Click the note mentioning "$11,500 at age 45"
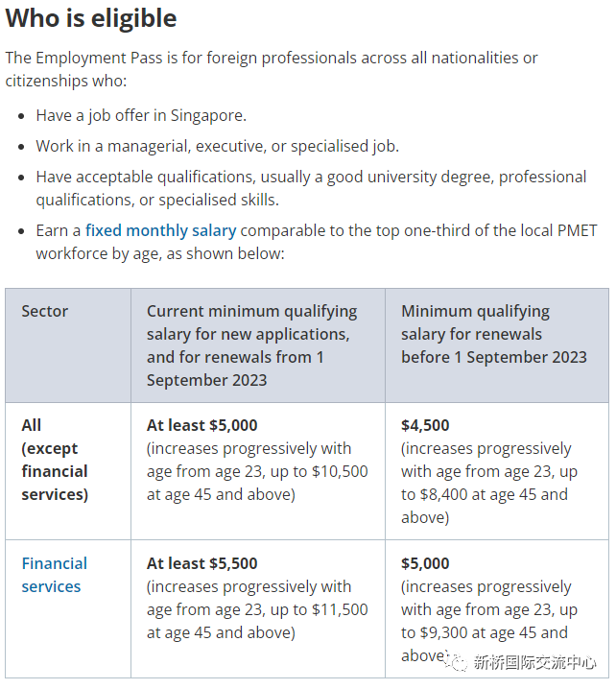The image size is (616, 689). pos(256,609)
